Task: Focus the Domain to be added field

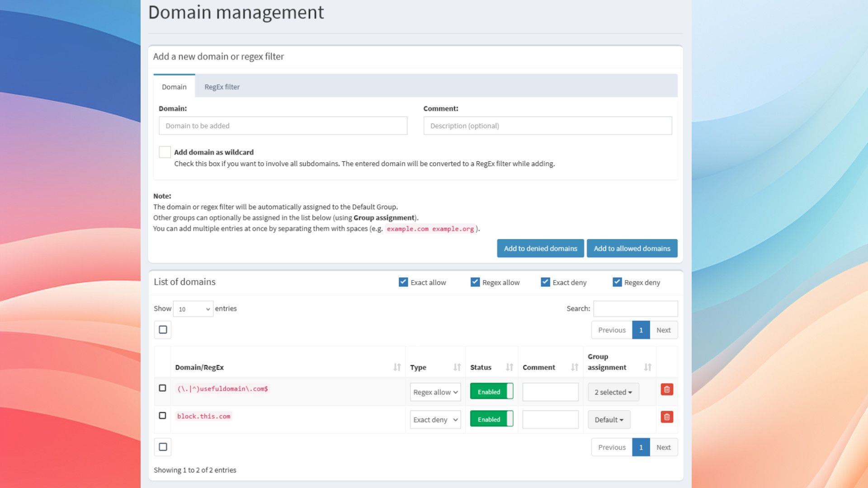Action: click(x=283, y=126)
